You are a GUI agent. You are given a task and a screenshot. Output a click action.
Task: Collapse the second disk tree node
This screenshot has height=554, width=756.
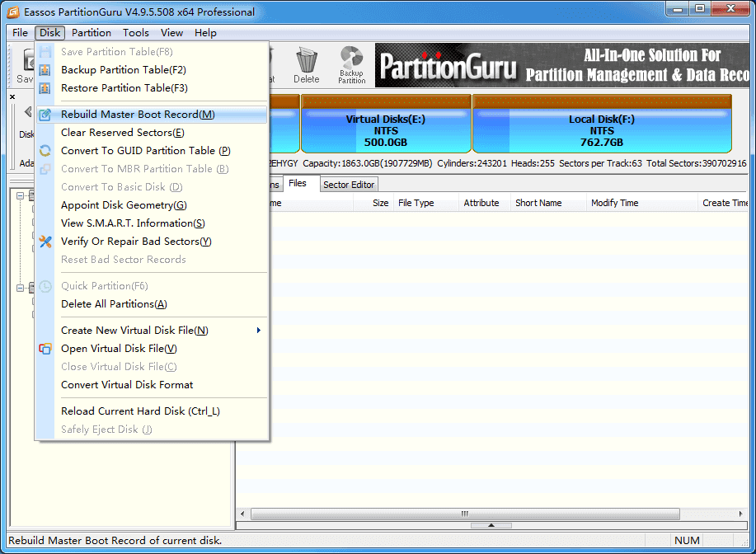coord(21,288)
